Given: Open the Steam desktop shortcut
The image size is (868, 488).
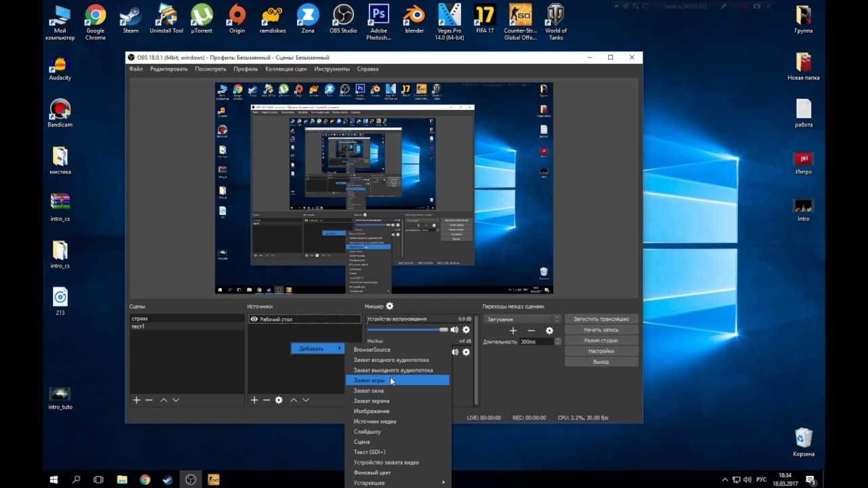Looking at the screenshot, I should pos(130,20).
